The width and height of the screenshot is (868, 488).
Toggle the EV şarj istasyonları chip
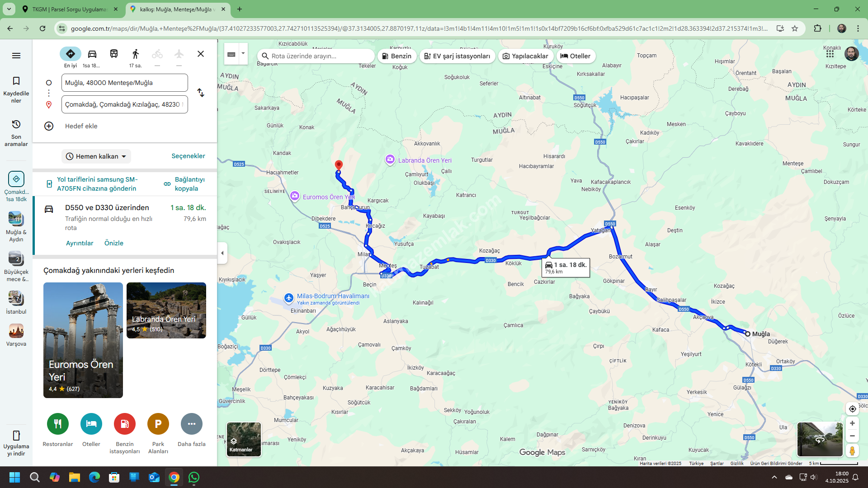point(458,56)
